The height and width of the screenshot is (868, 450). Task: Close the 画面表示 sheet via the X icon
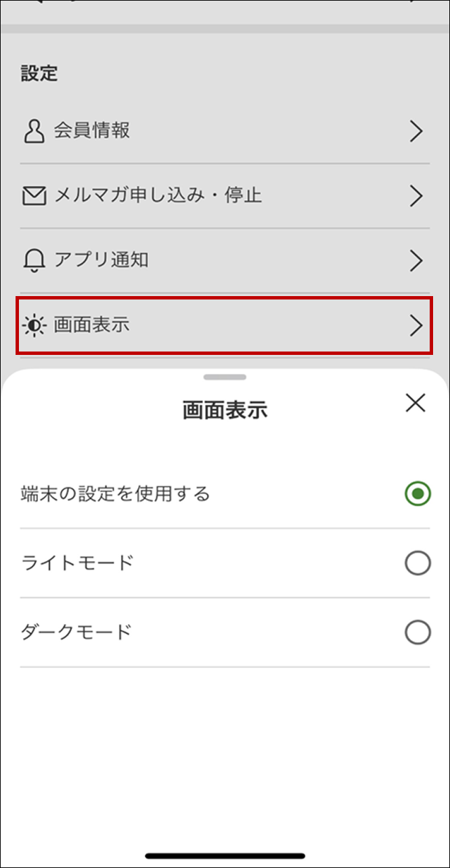(x=415, y=402)
